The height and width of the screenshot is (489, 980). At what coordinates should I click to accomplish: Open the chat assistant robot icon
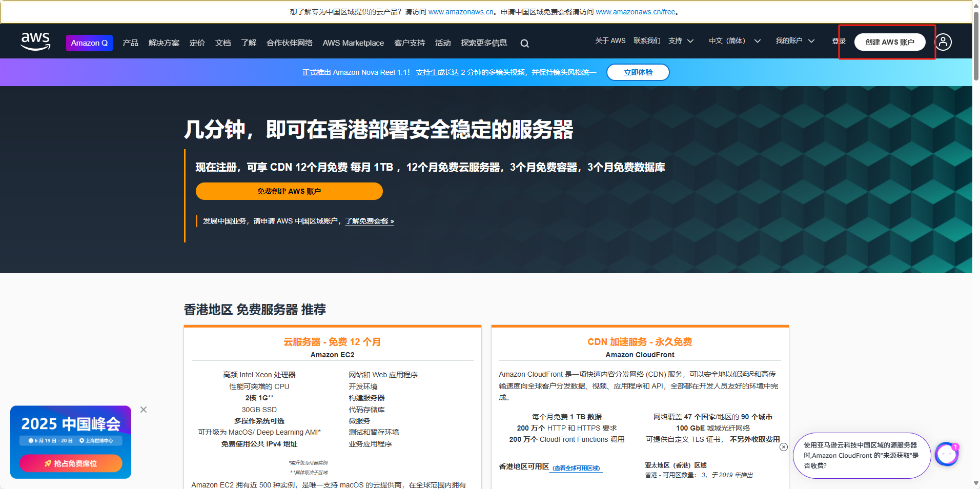(x=946, y=454)
